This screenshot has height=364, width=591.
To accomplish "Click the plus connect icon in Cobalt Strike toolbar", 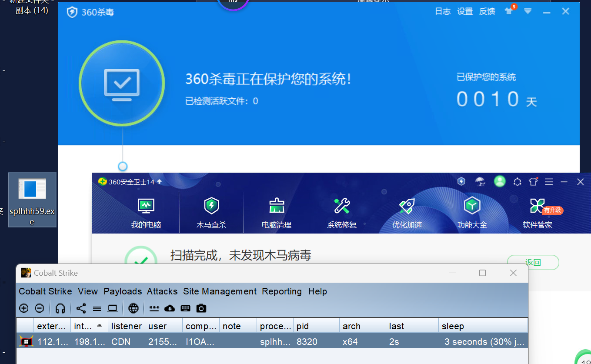I will point(24,308).
